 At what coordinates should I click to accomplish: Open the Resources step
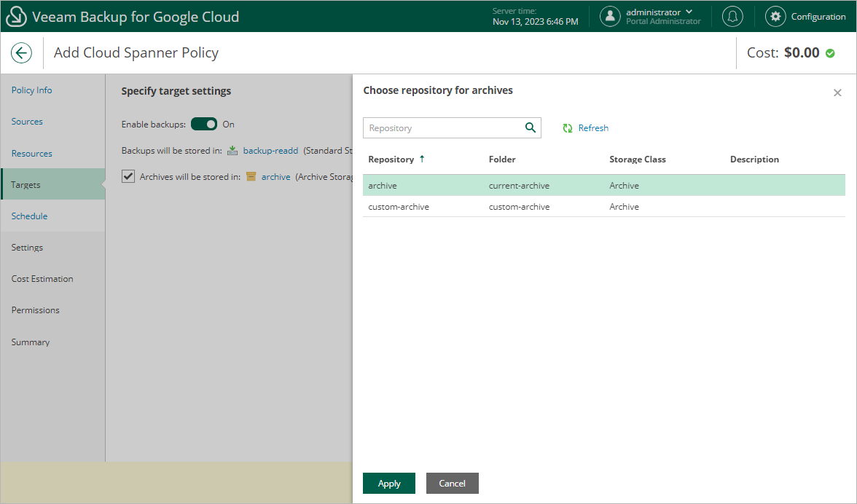click(x=32, y=154)
